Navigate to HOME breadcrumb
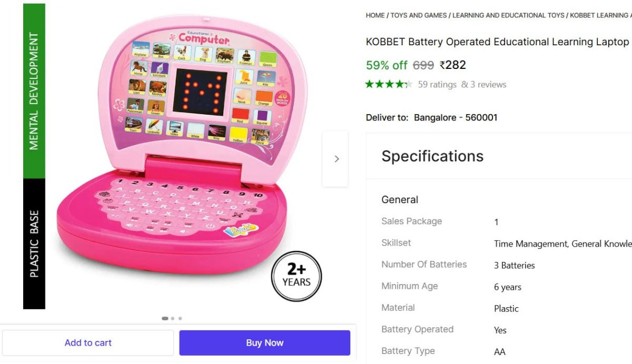This screenshot has height=364, width=632. (374, 15)
